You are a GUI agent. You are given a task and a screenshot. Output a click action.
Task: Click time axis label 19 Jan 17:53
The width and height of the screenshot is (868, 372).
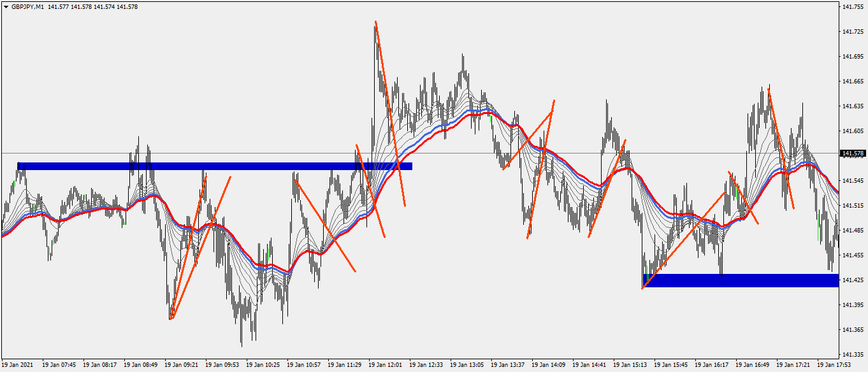click(x=834, y=365)
